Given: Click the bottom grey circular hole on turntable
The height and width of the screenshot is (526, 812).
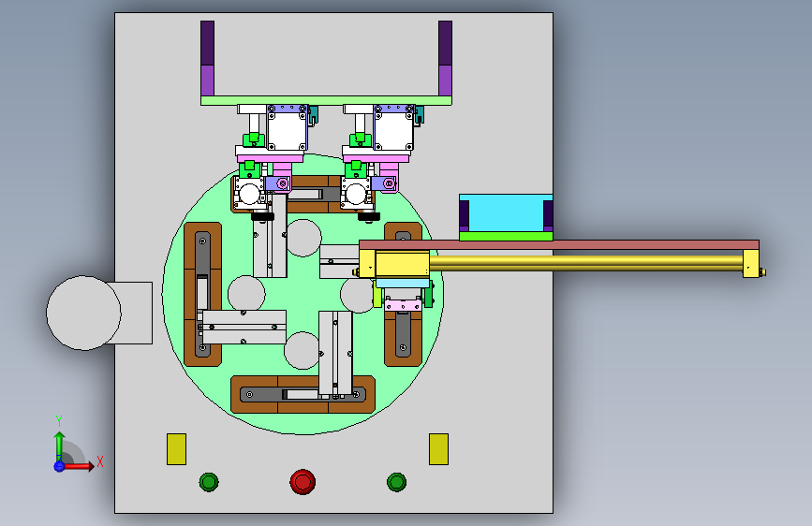Looking at the screenshot, I should point(302,350).
